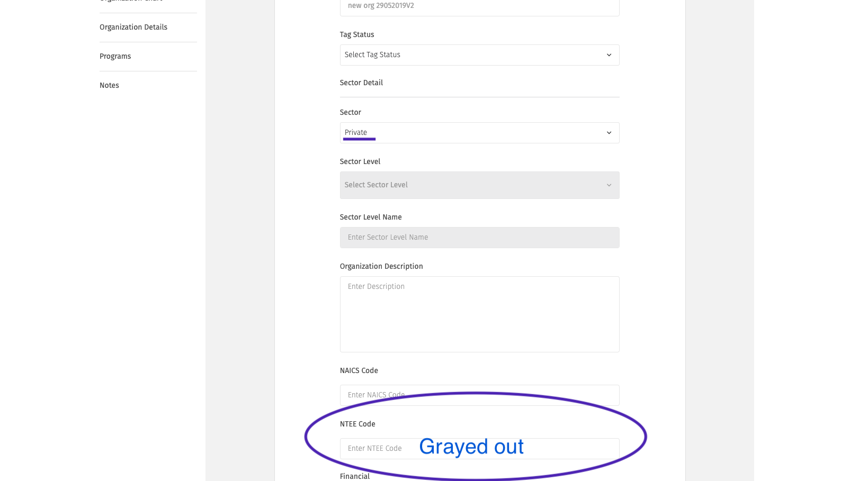Click the chevron icon on the Sector field
Screen dimensions: 868x481
pos(608,132)
